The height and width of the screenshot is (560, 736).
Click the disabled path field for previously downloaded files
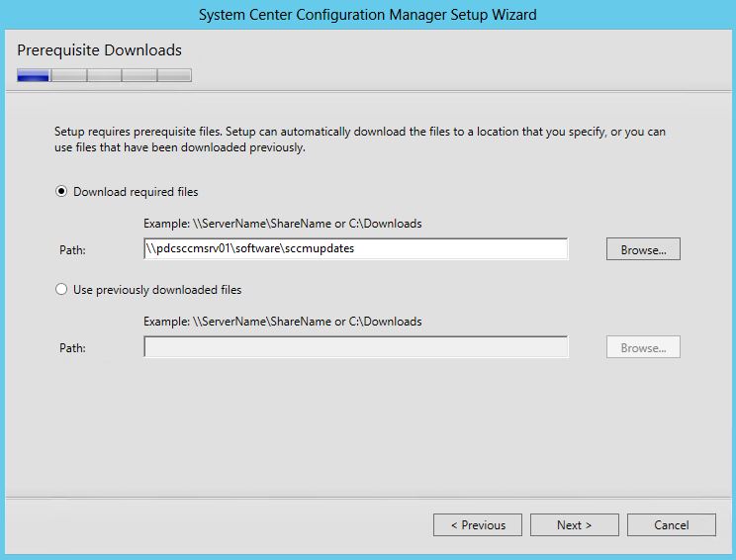pyautogui.click(x=356, y=347)
